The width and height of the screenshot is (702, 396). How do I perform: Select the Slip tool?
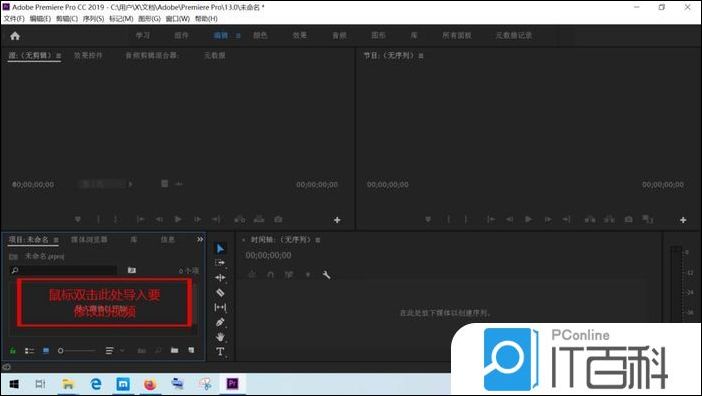coord(220,307)
